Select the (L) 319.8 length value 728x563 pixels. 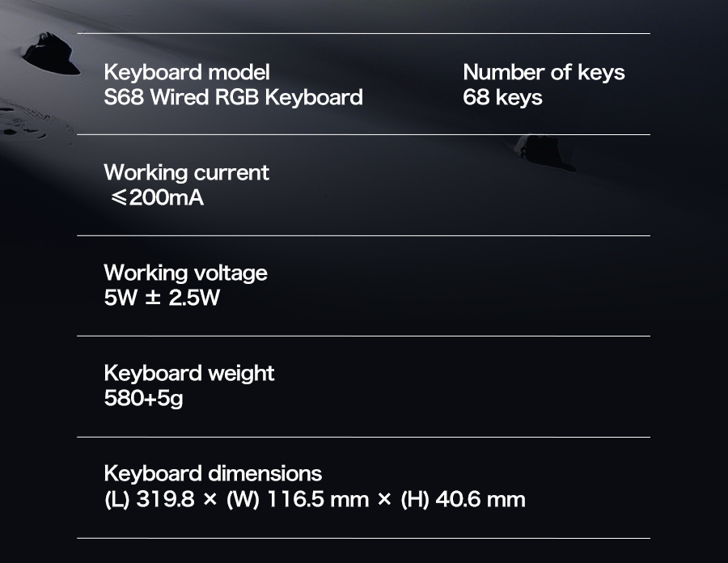(x=150, y=499)
